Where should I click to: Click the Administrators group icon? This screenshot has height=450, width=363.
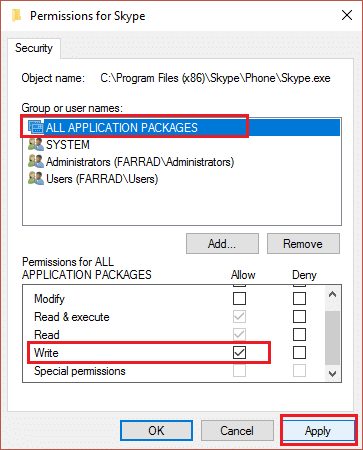pos(36,162)
